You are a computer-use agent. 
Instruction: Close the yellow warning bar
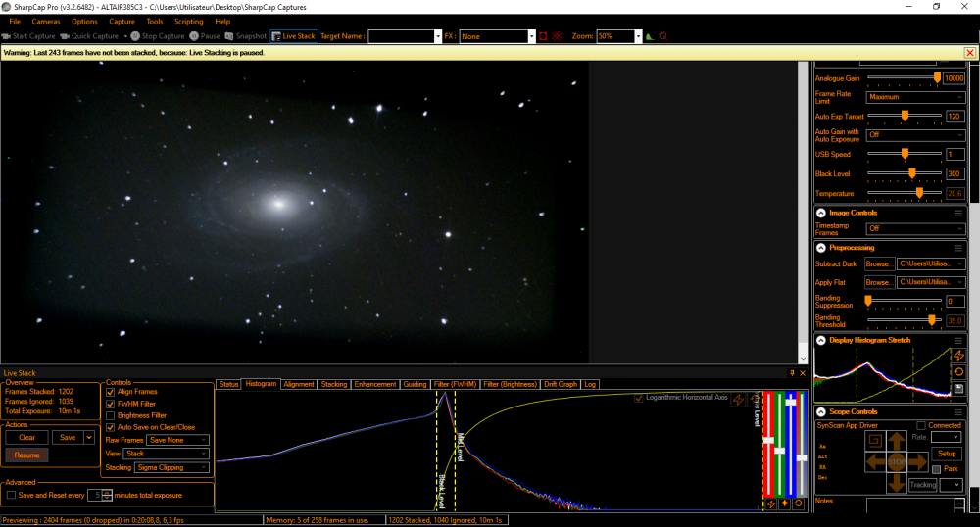tap(970, 53)
